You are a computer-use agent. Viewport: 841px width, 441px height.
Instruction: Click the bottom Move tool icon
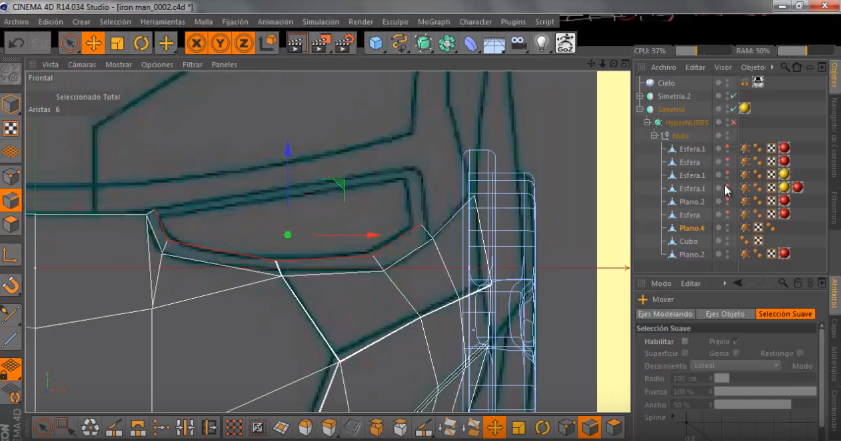[x=494, y=428]
